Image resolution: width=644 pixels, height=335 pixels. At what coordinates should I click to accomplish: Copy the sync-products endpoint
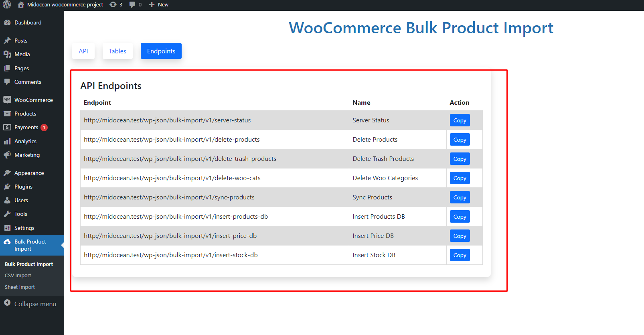(x=460, y=197)
